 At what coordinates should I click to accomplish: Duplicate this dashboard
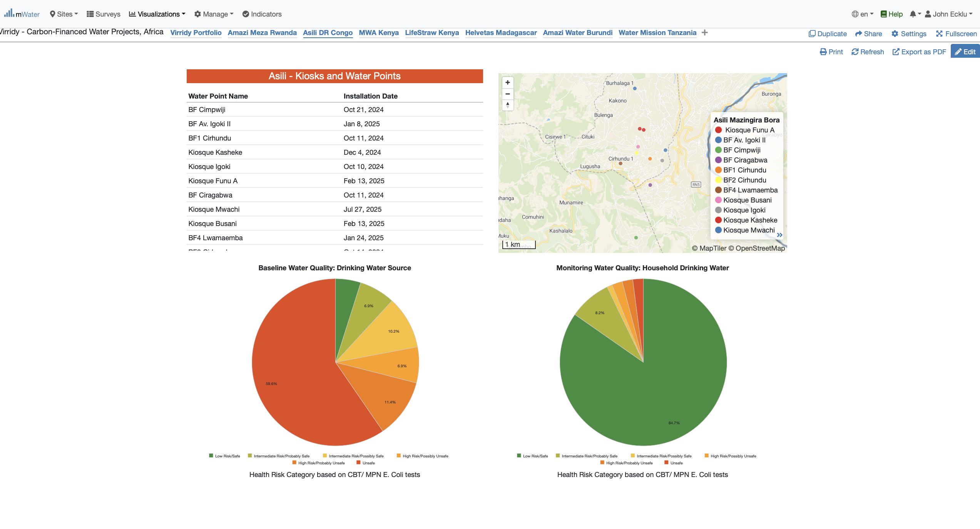[x=828, y=33]
